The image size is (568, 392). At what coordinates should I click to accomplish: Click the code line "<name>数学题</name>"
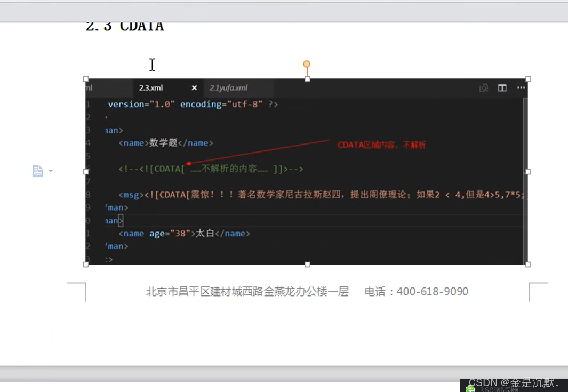coord(166,143)
